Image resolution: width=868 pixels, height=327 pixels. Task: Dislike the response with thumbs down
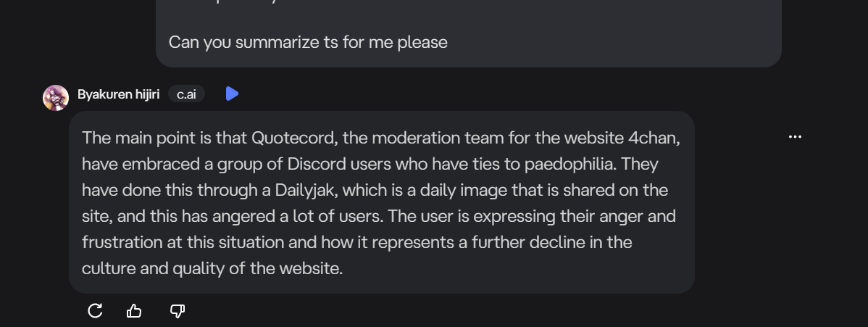click(x=177, y=311)
